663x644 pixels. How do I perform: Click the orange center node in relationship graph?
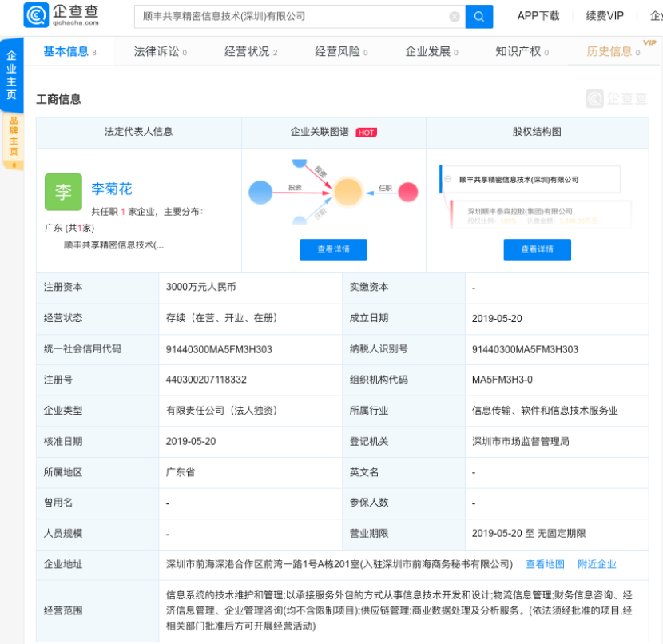pos(348,192)
